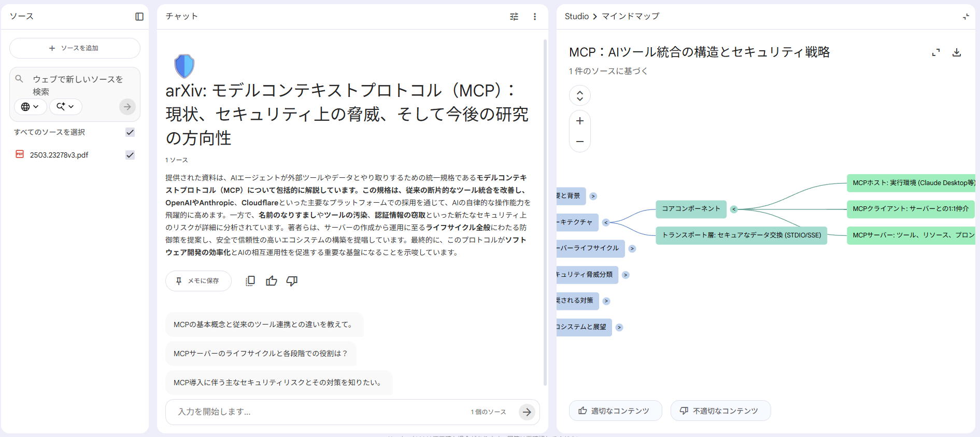980x437 pixels.
Task: Expand or collapse all mind map nodes
Action: [580, 95]
